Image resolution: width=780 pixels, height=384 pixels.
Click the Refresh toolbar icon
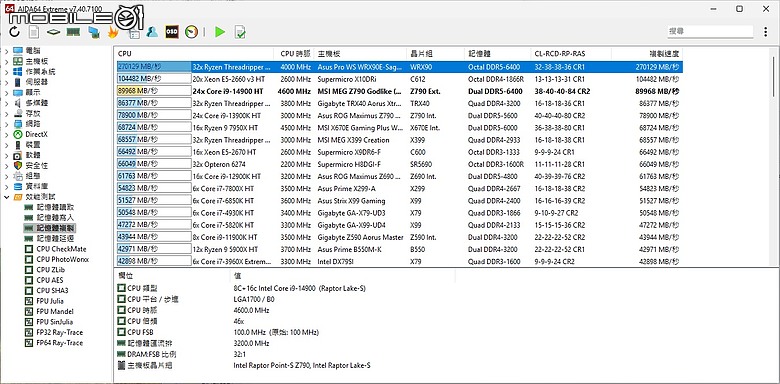tap(14, 32)
